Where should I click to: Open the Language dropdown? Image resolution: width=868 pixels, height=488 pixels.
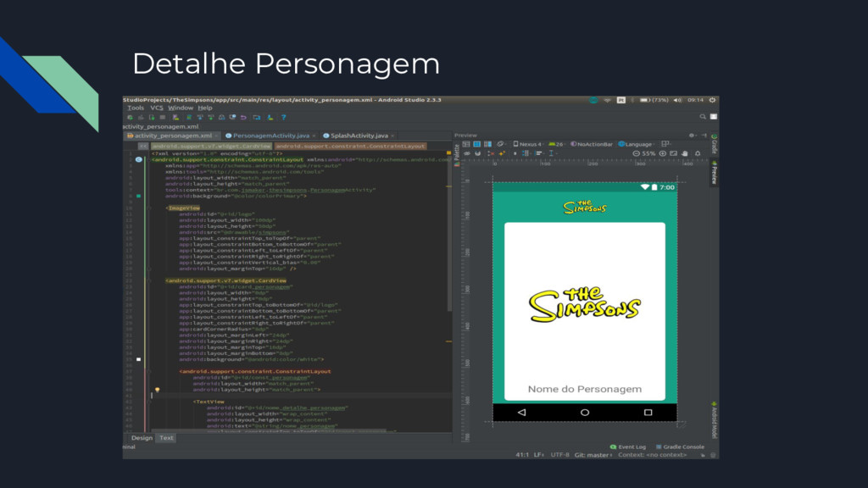[636, 144]
